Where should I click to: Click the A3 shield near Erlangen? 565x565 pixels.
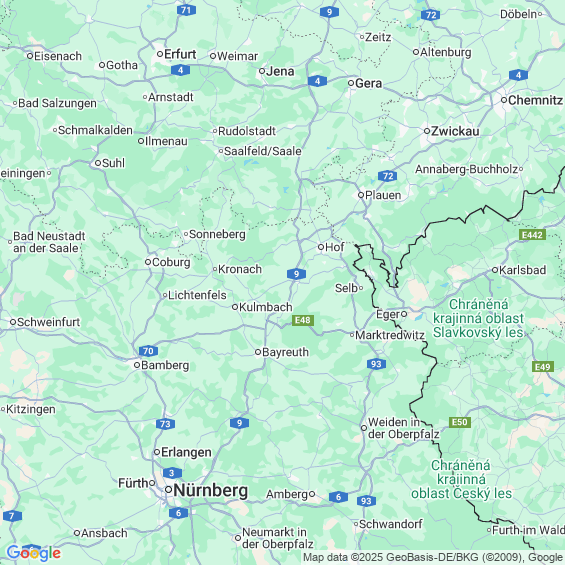tap(172, 473)
